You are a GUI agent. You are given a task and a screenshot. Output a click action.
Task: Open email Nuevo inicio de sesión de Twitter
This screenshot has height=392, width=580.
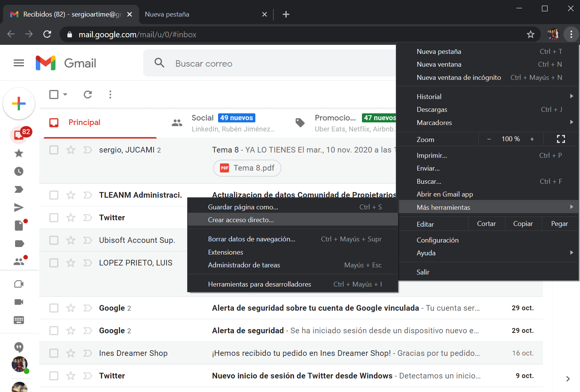(291, 376)
